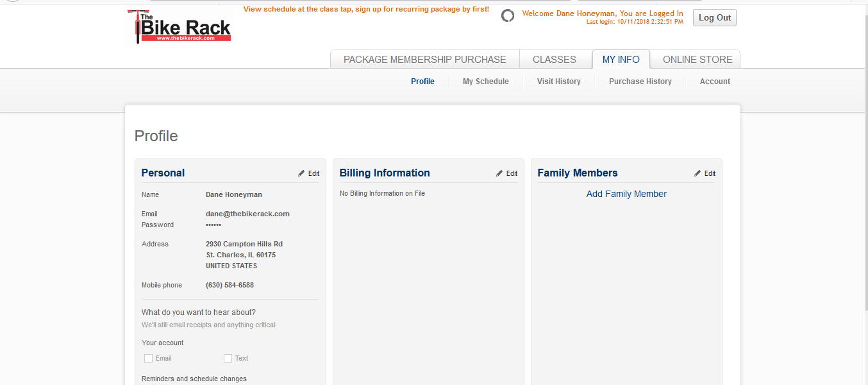Select the My Info tab
This screenshot has height=385, width=868.
(x=621, y=60)
